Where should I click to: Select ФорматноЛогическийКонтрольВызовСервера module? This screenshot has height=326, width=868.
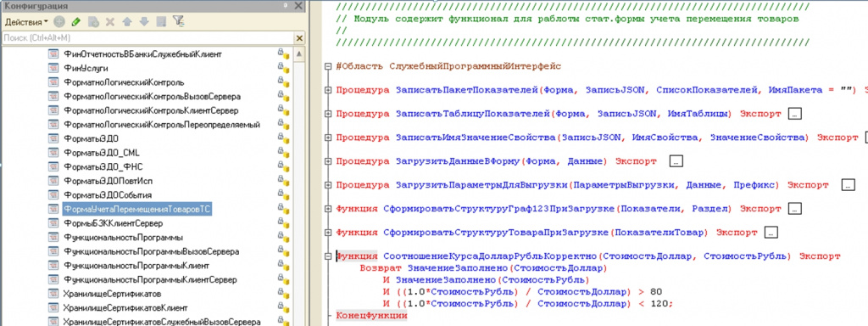(153, 97)
